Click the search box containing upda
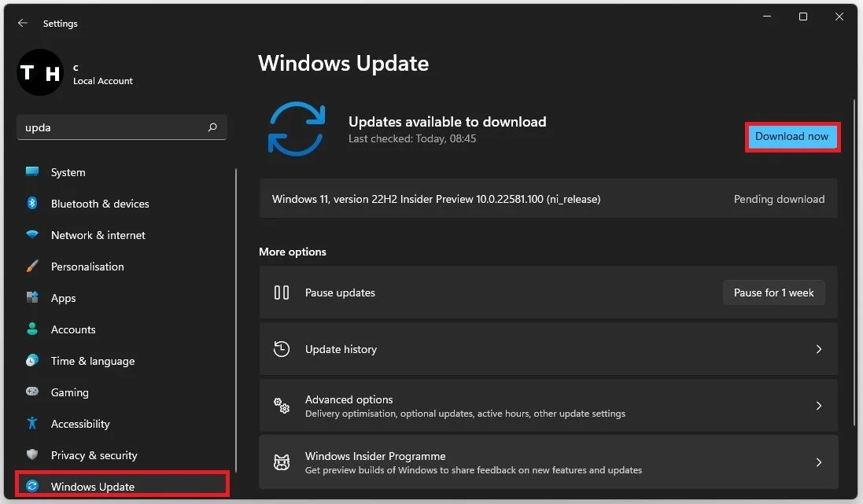Viewport: 863px width, 504px height. point(122,127)
